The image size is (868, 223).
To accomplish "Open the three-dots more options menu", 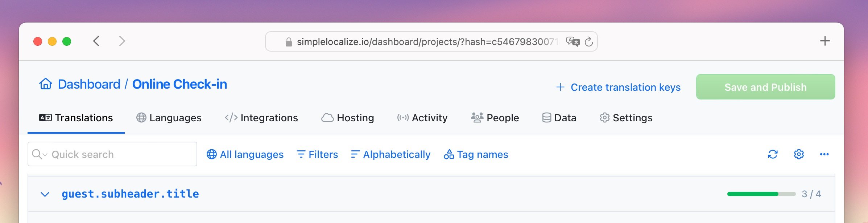I will click(x=824, y=154).
